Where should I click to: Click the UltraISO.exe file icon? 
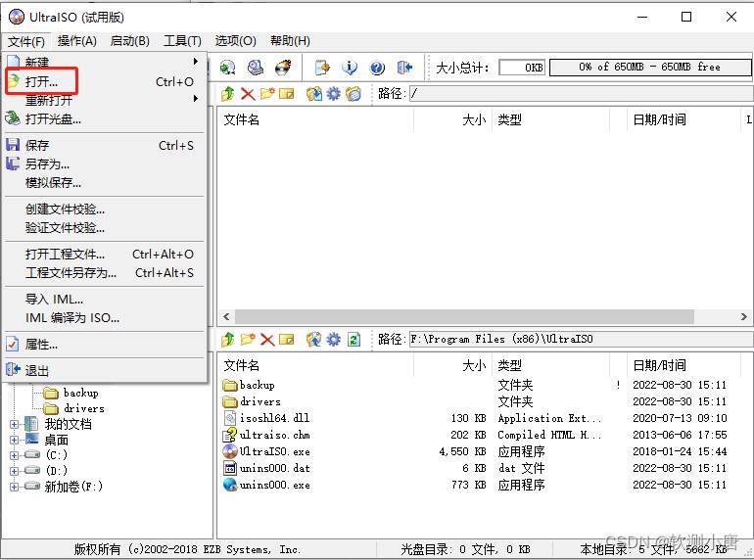(230, 451)
